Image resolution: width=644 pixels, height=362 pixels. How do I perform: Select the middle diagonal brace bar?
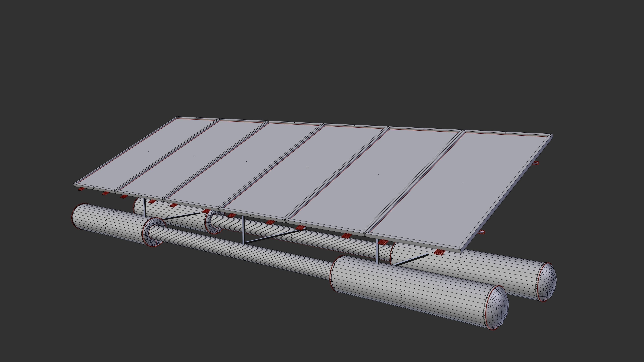[275, 236]
